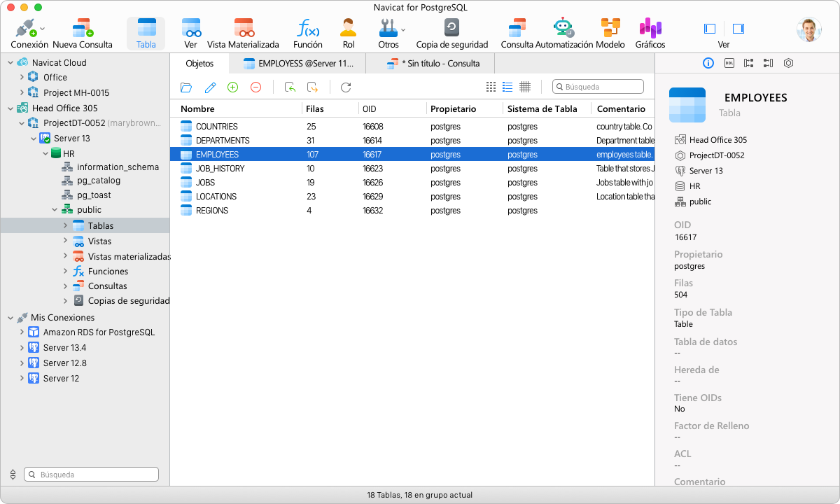Click the red delete table icon

tap(255, 87)
